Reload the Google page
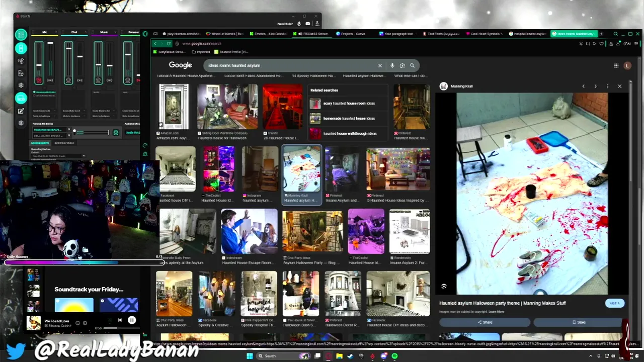The image size is (644, 362). (169, 43)
